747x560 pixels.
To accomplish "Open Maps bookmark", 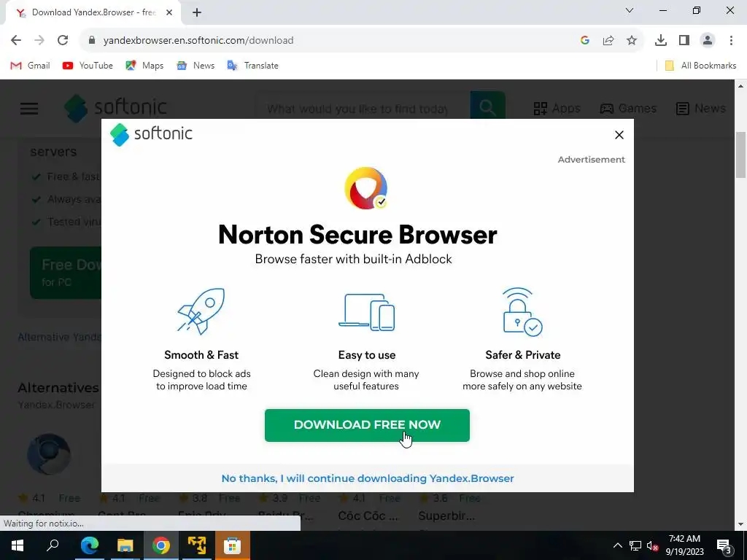I will pyautogui.click(x=144, y=66).
